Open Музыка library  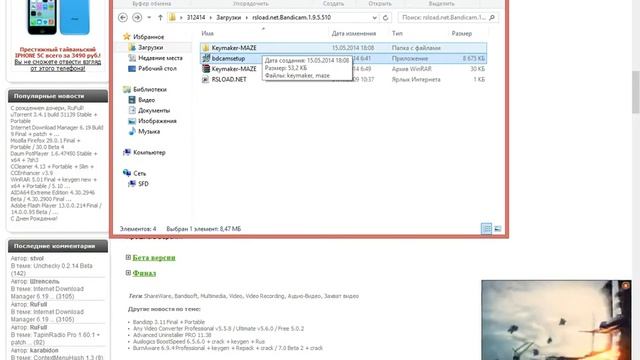[x=149, y=132]
